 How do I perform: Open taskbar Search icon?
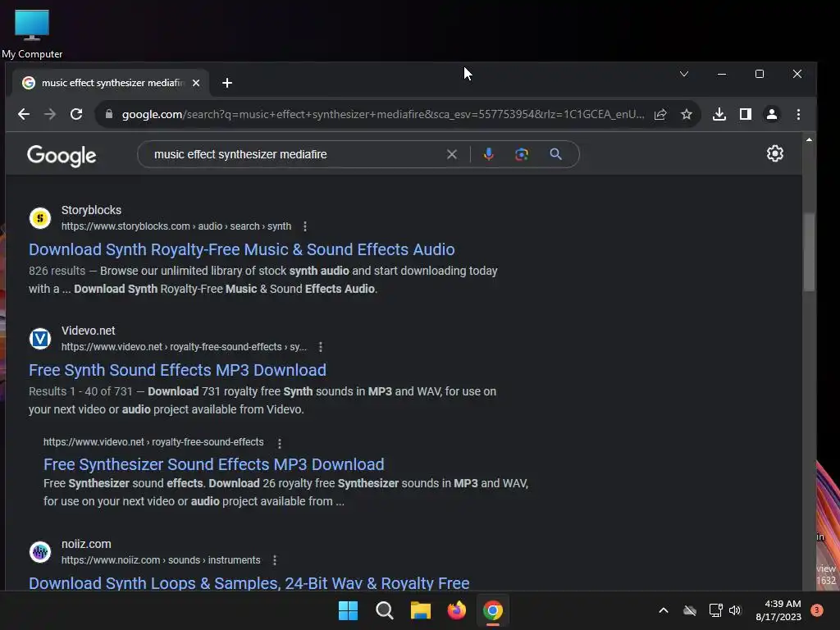(385, 610)
